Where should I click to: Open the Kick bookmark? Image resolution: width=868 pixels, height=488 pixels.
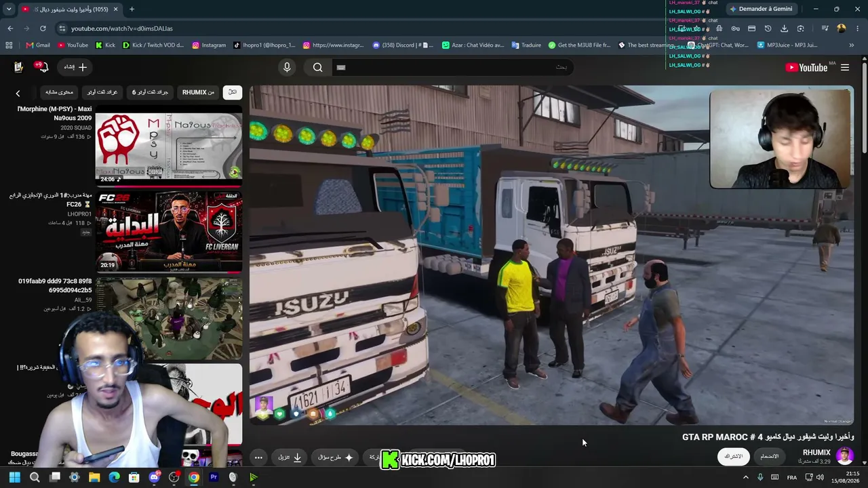pyautogui.click(x=105, y=45)
